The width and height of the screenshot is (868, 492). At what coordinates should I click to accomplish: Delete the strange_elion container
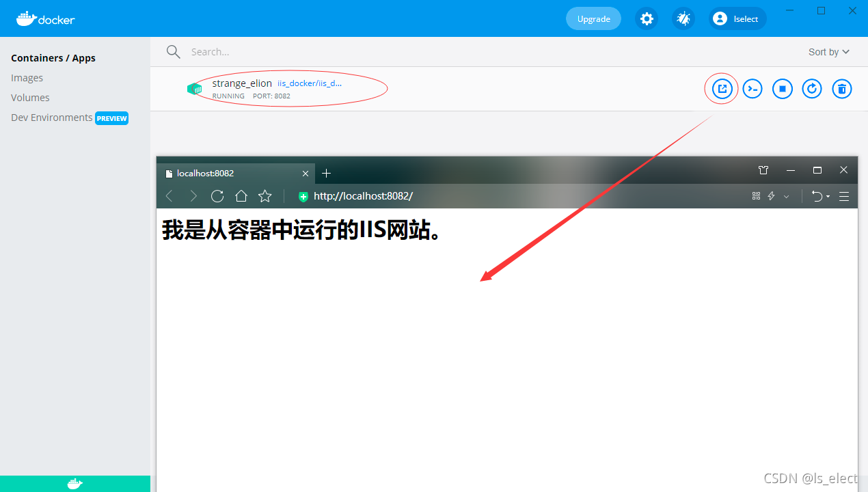pos(842,89)
